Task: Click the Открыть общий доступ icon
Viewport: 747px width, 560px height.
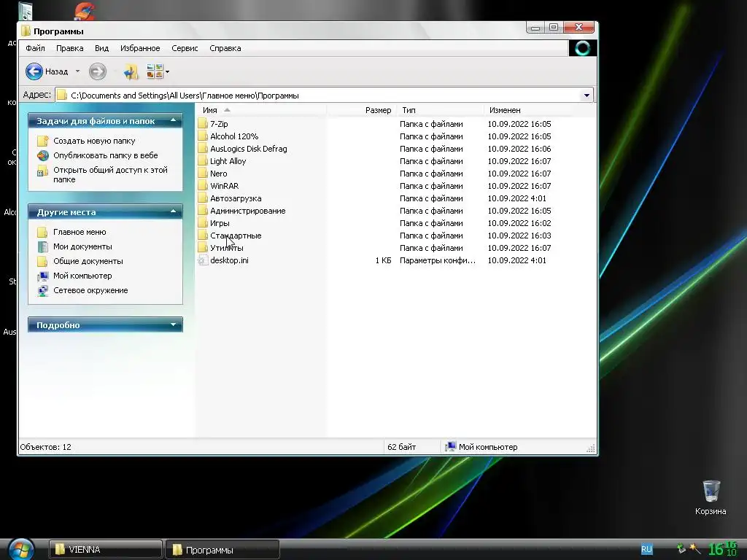Action: [43, 171]
